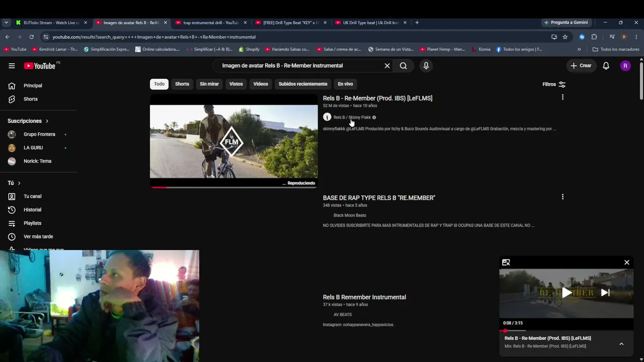The height and width of the screenshot is (362, 644).
Task: Select the En vivo filter chip
Action: [345, 84]
